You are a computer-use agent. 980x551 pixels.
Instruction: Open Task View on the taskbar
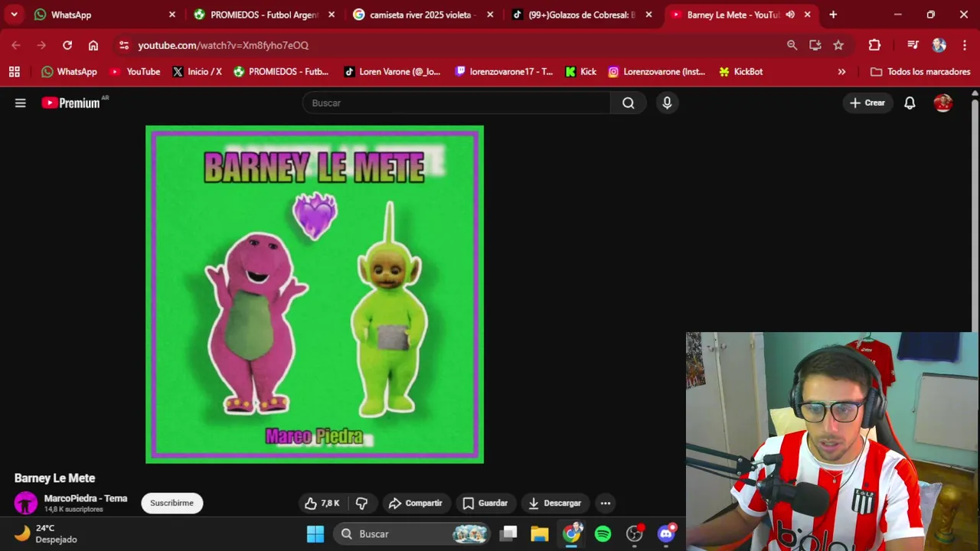click(508, 534)
